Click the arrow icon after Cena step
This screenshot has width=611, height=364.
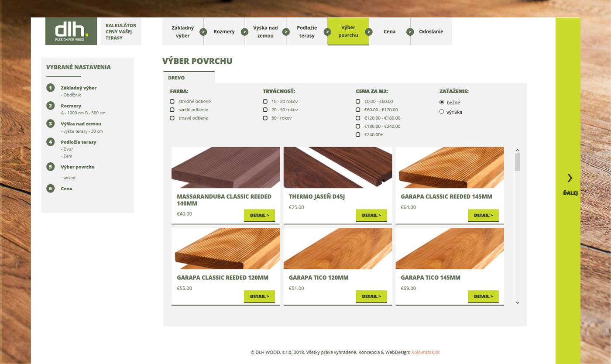click(410, 31)
